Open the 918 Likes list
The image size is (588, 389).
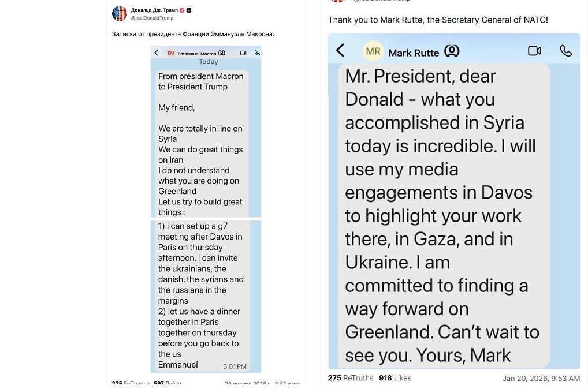click(x=395, y=378)
